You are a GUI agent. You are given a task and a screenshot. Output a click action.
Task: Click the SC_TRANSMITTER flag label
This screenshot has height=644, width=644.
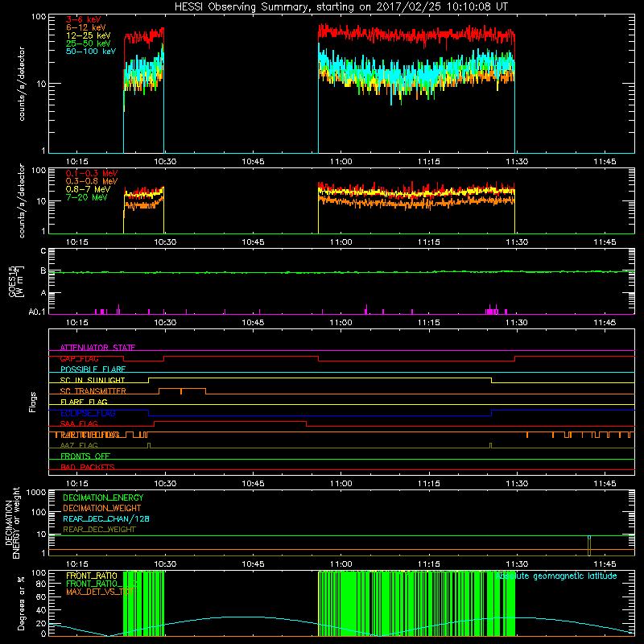pos(93,391)
